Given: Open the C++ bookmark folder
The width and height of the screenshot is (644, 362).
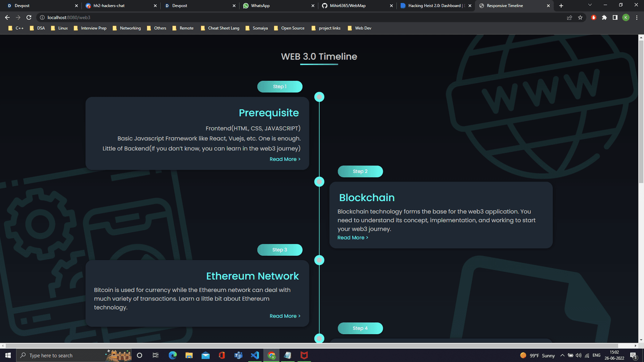Looking at the screenshot, I should (16, 28).
